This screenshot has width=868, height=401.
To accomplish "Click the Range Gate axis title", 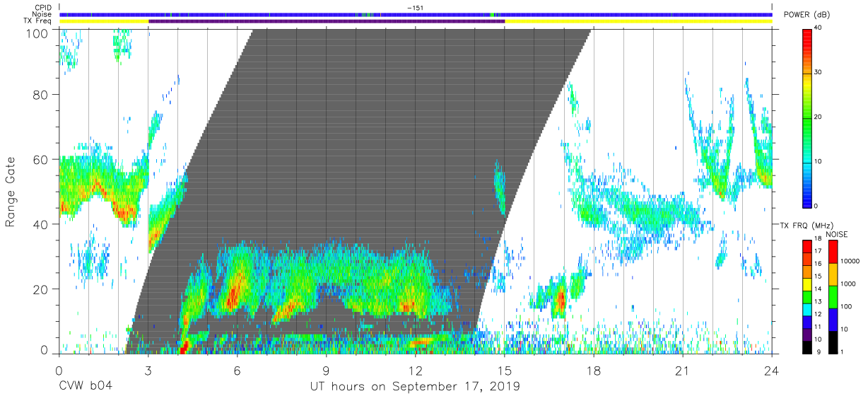I will (11, 192).
